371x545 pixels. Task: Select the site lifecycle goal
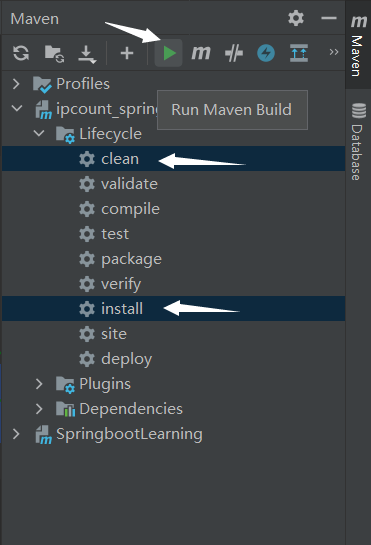[x=174, y=334]
